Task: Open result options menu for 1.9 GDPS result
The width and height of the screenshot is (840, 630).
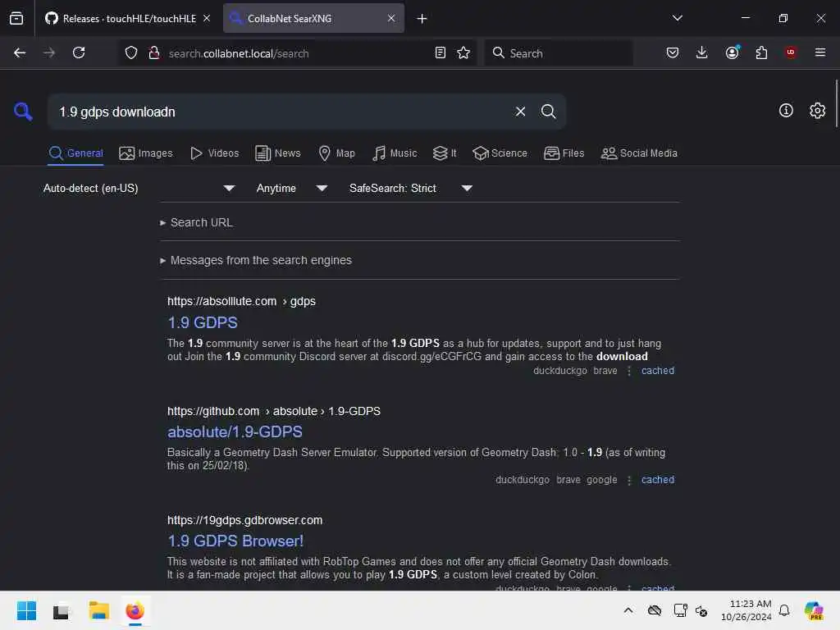Action: click(629, 371)
